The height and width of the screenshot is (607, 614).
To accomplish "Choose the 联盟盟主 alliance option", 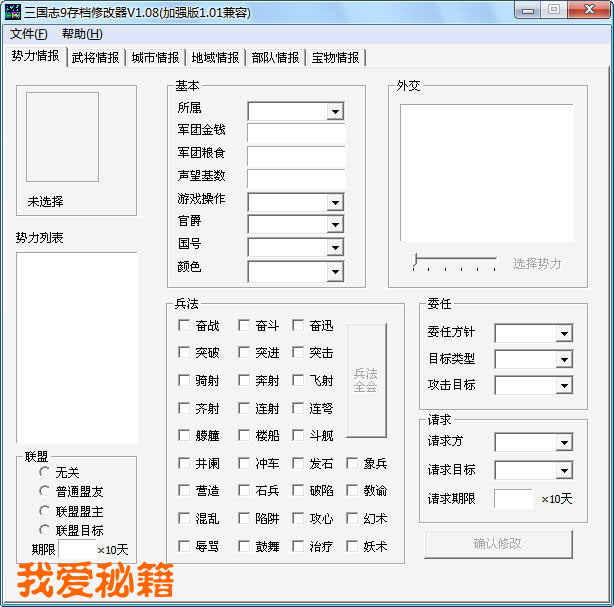I will tap(44, 511).
